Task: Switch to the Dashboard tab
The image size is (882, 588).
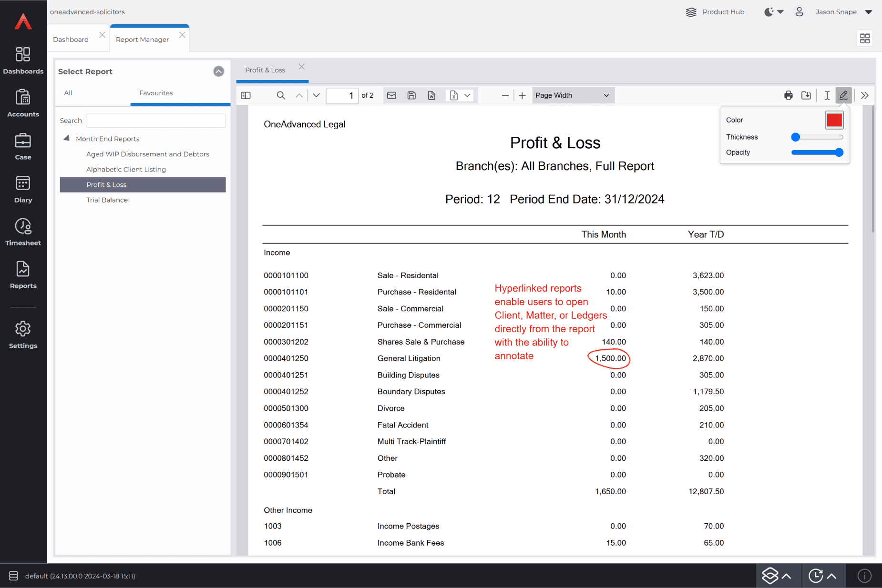Action: [71, 39]
